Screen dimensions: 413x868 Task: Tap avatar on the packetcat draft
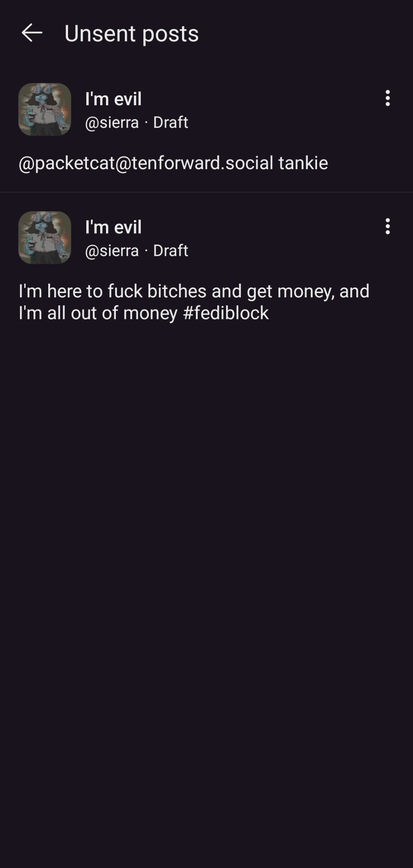45,109
